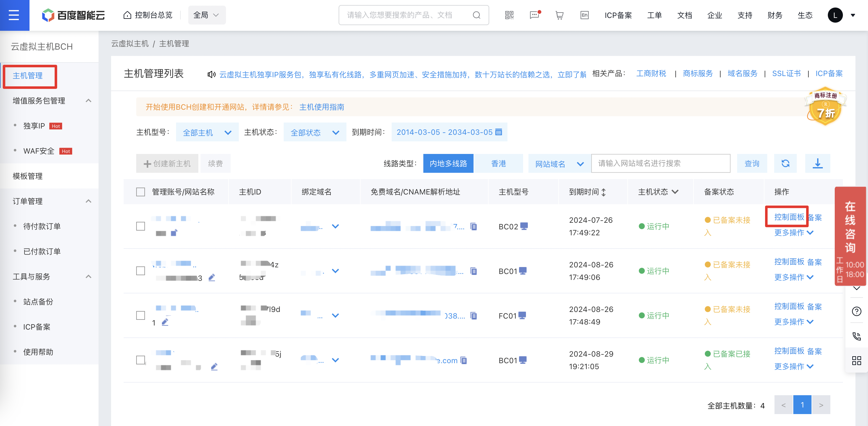Open 站点备份 in the sidebar
The height and width of the screenshot is (426, 868).
pos(38,302)
